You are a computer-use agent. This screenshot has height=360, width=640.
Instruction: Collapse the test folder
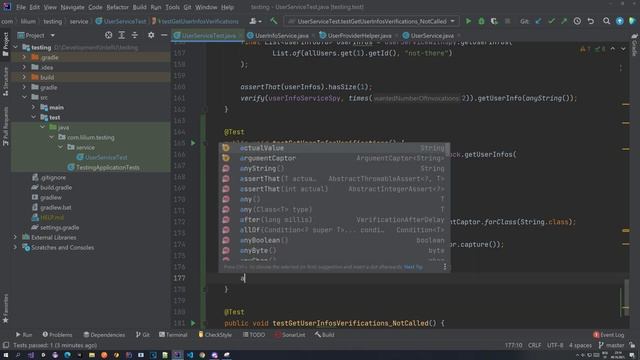(x=33, y=117)
